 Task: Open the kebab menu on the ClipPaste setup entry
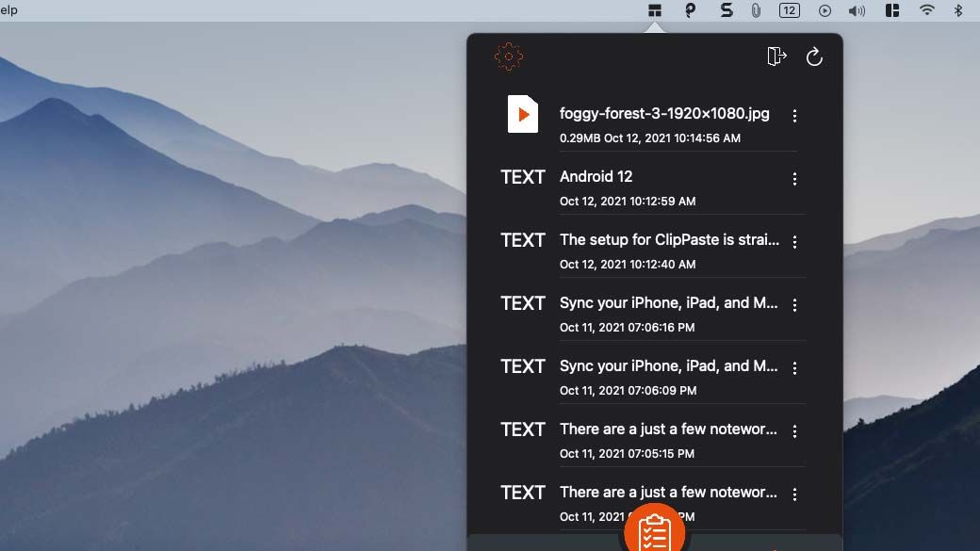(794, 241)
